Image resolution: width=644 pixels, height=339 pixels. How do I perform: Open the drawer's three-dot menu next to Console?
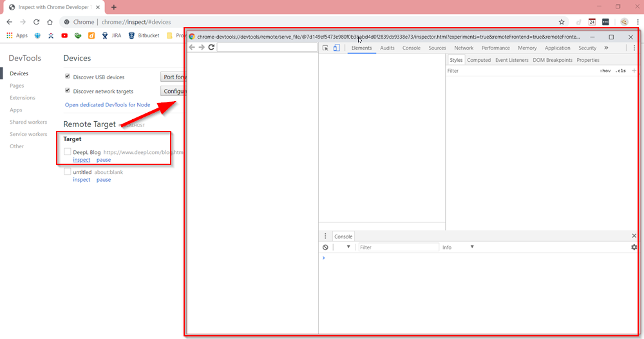pyautogui.click(x=325, y=237)
